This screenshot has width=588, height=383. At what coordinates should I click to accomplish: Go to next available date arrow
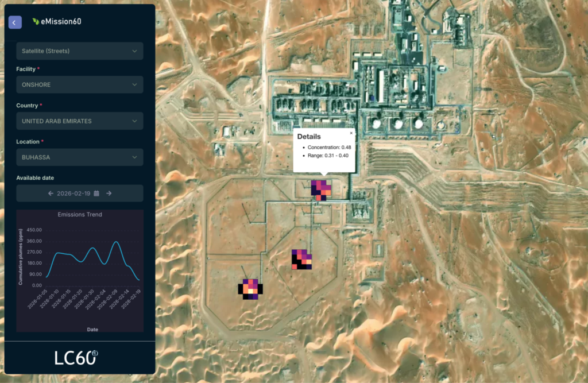(x=109, y=194)
